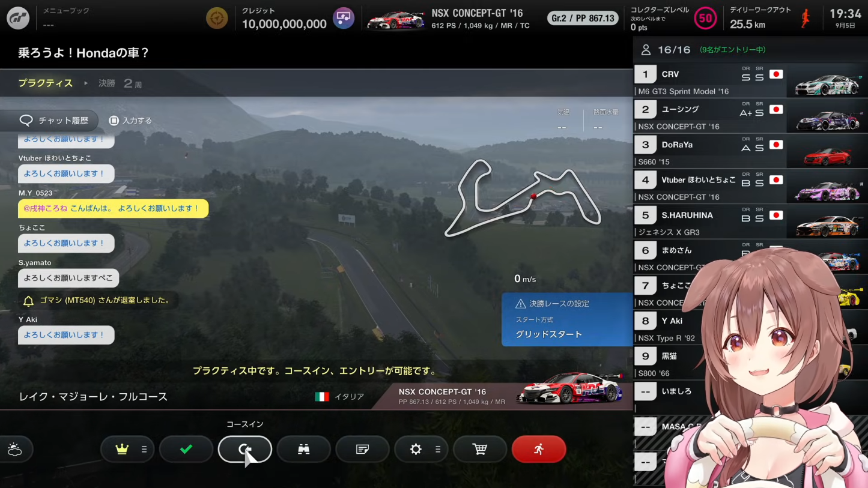Click the GT logo icon
Viewport: 868px width, 488px height.
(19, 18)
